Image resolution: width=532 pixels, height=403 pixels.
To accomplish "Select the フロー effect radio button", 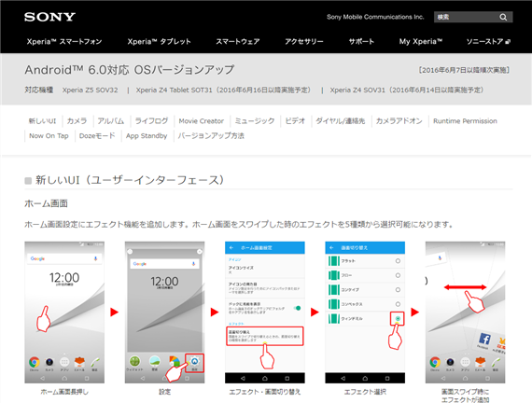I will pos(398,275).
